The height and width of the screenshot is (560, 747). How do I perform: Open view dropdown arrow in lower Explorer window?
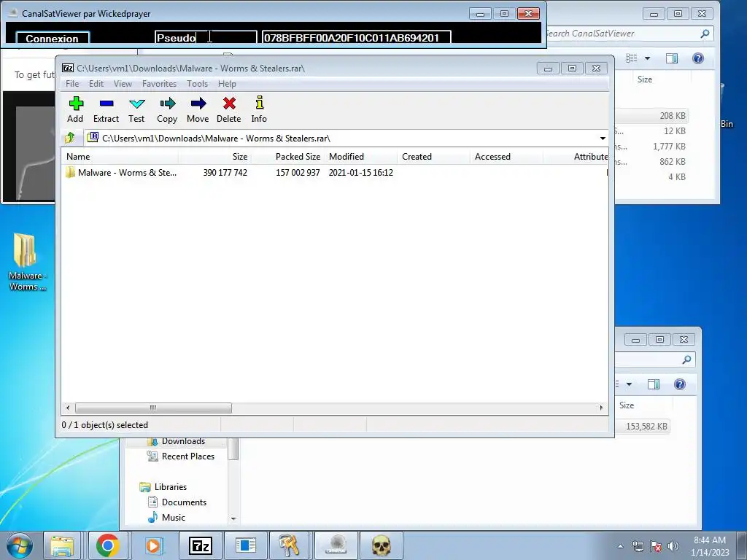pos(629,384)
